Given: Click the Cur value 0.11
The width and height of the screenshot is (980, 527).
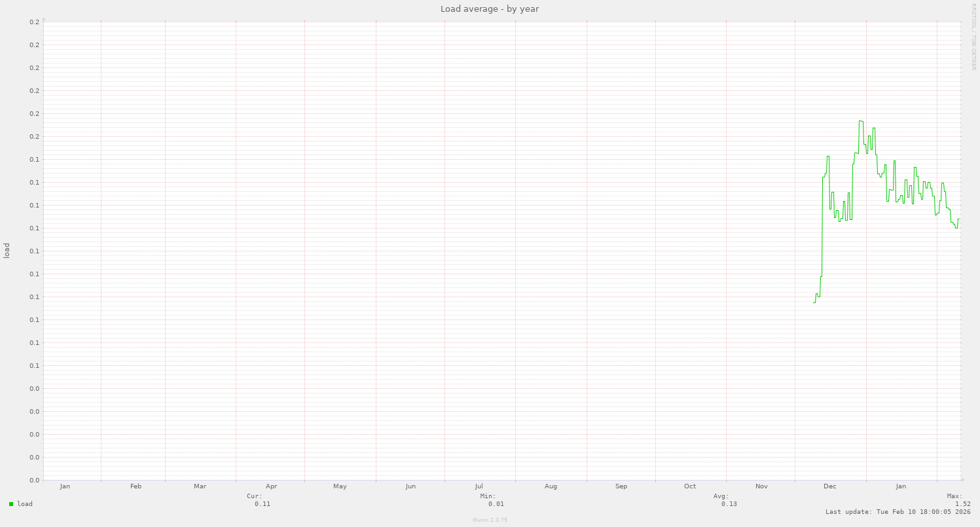Looking at the screenshot, I should 263,504.
